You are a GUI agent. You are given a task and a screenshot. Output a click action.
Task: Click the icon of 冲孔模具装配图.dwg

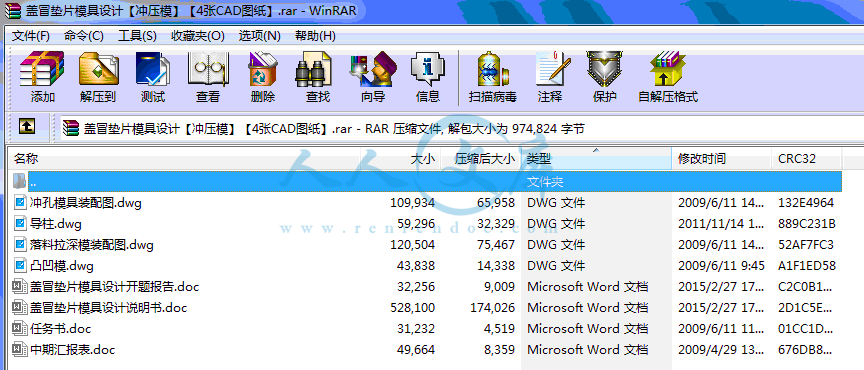(20, 203)
